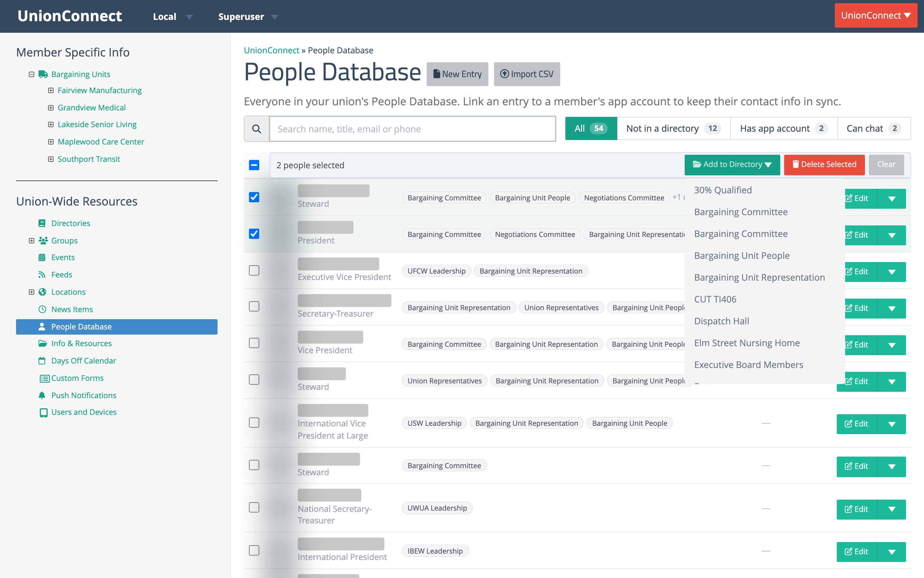This screenshot has width=924, height=578.
Task: Click the Users and Devices tablet icon
Action: tap(44, 413)
